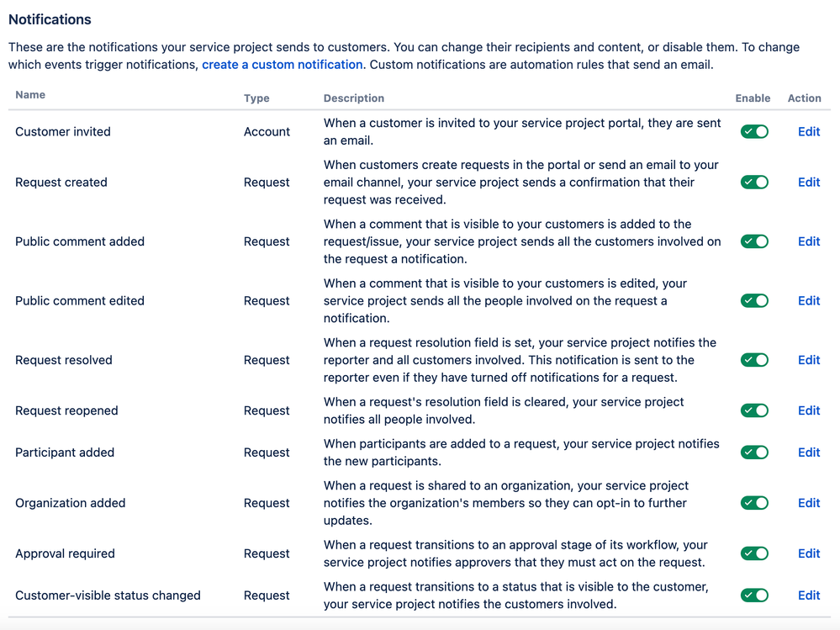
Task: Disable the Approval required notification switch
Action: (x=753, y=553)
